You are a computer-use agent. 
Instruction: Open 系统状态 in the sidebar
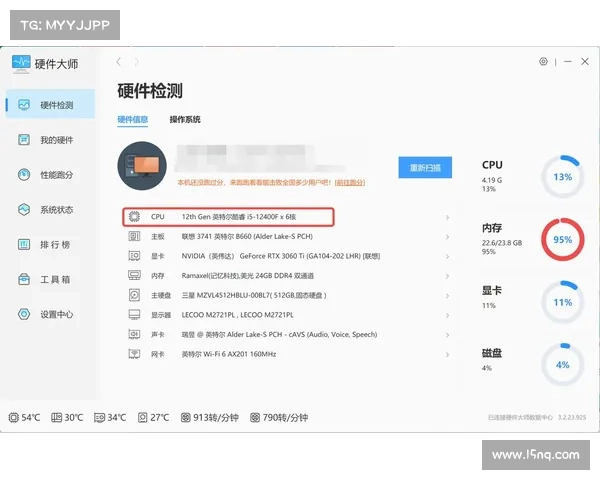pos(50,209)
